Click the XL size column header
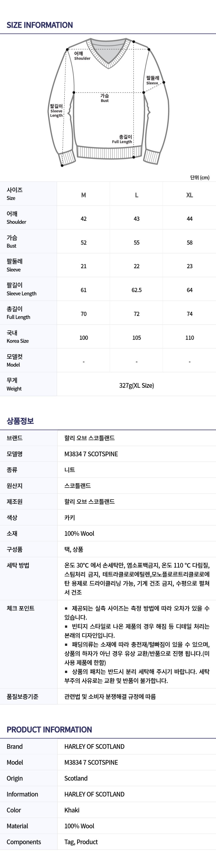 click(190, 195)
